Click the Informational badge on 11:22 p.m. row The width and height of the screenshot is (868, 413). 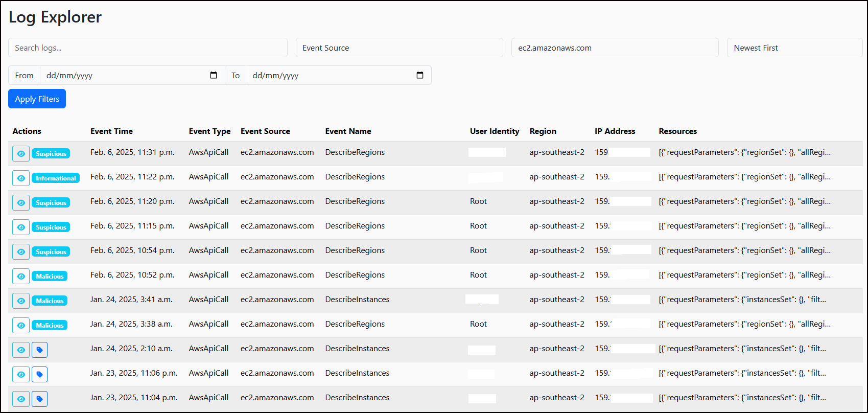56,178
